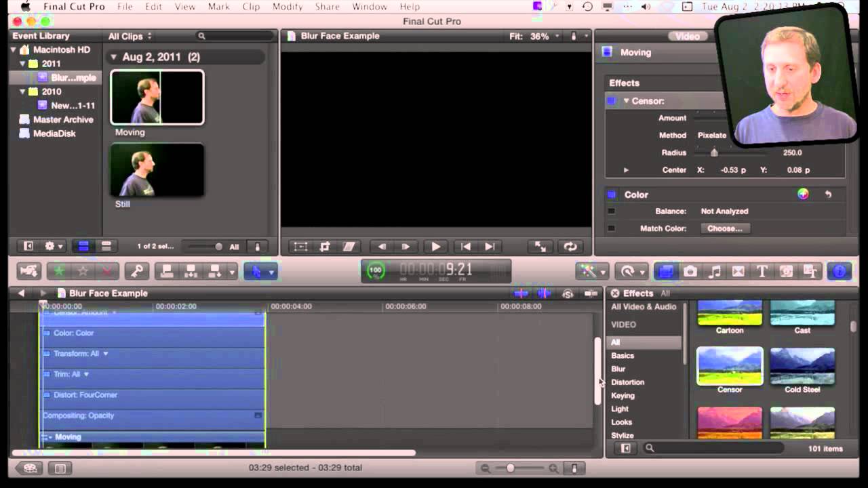Open the Modify menu
Image resolution: width=868 pixels, height=488 pixels.
coord(288,7)
